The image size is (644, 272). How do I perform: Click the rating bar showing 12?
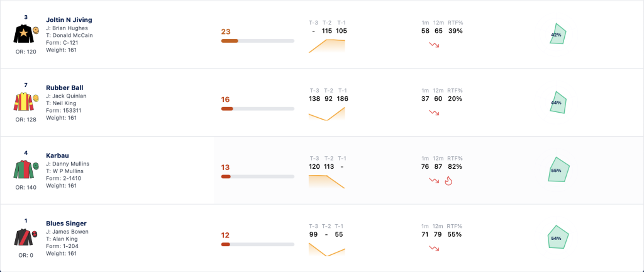[x=257, y=244]
